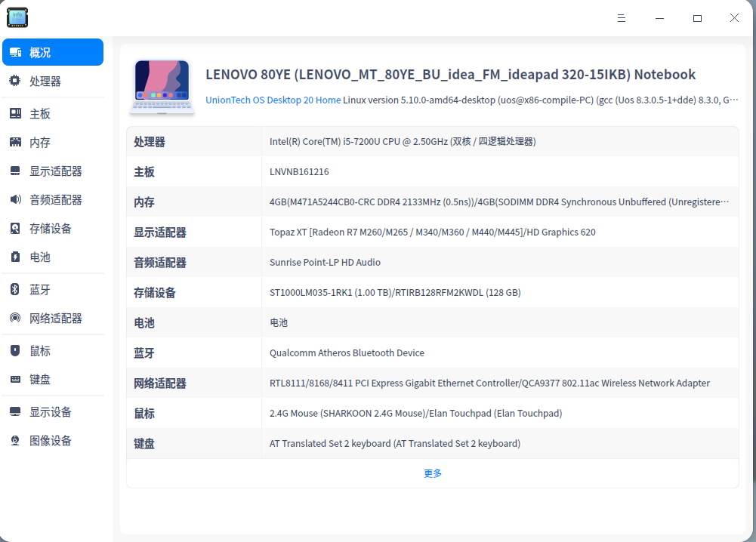This screenshot has height=542, width=756.
Task: Click the 鼠标 mouse icon in sidebar
Action: point(15,351)
